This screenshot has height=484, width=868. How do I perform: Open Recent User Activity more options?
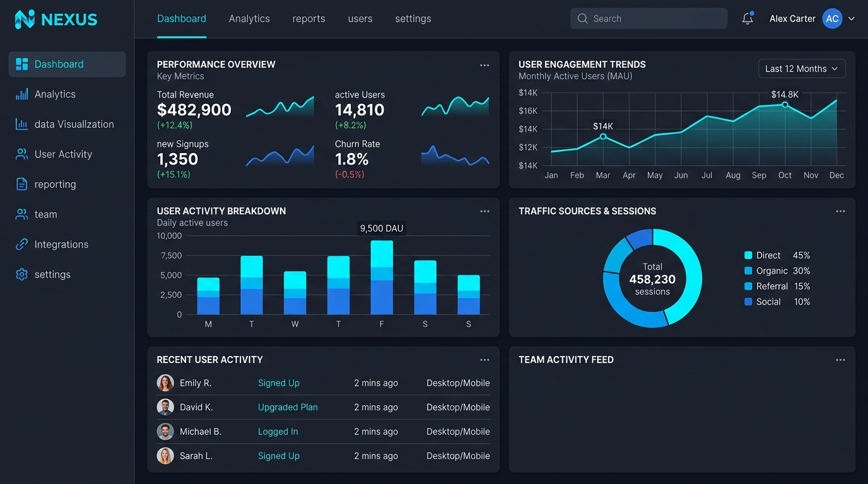484,360
